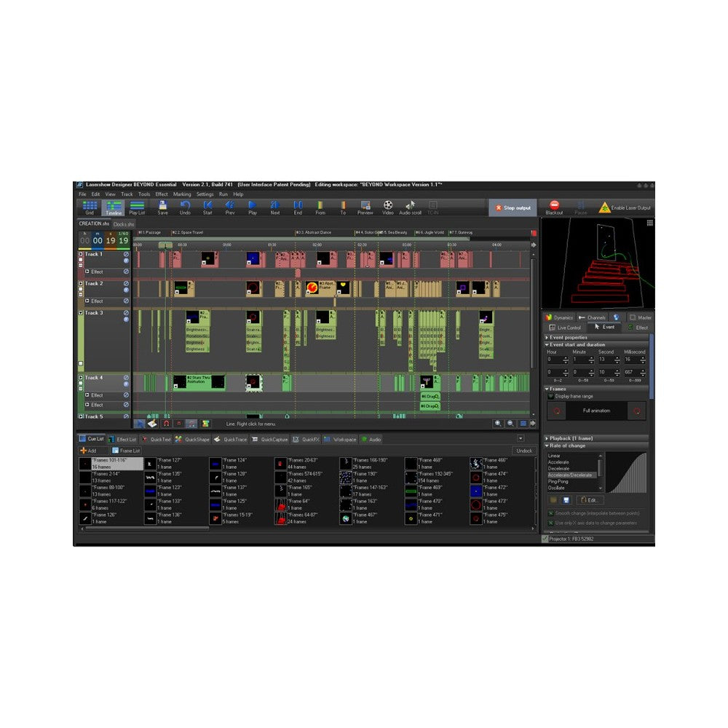Open the Preview window
The width and height of the screenshot is (728, 728).
click(365, 207)
